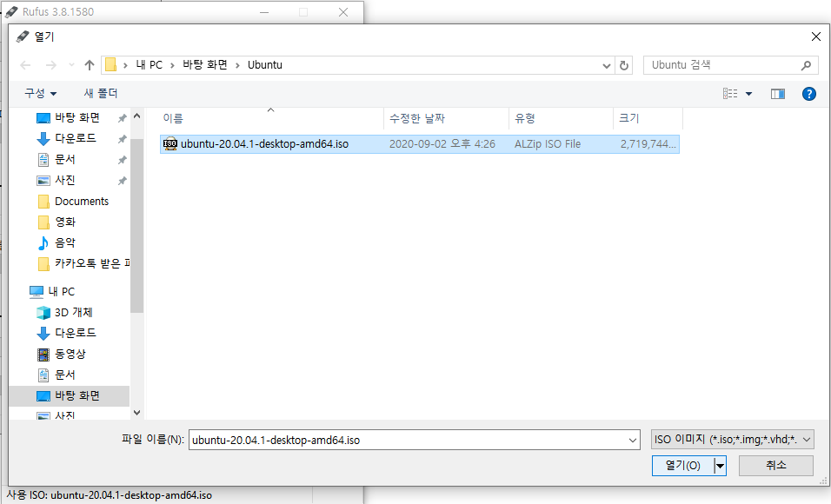The height and width of the screenshot is (504, 831).
Task: Select 내 PC in navigation tree
Action: [62, 291]
